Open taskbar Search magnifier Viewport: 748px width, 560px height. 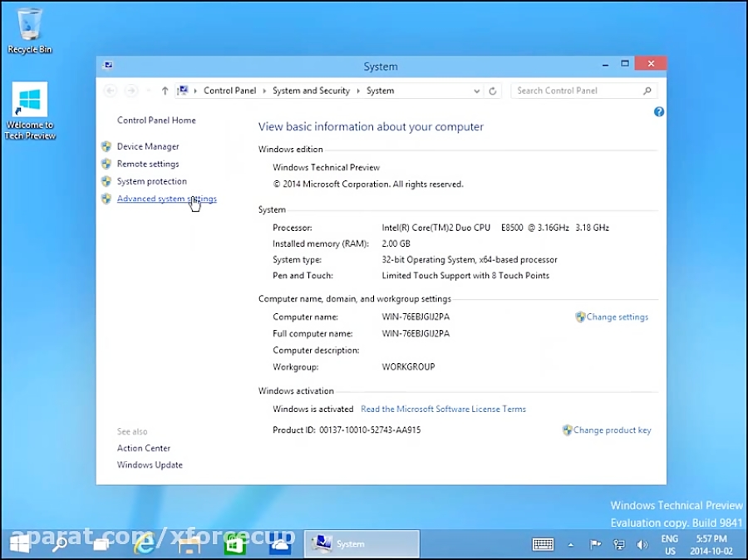[59, 544]
